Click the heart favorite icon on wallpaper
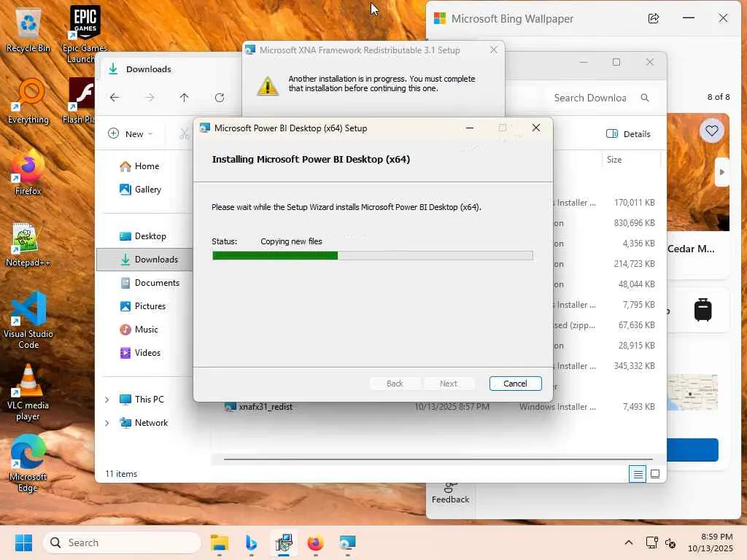 [x=712, y=131]
